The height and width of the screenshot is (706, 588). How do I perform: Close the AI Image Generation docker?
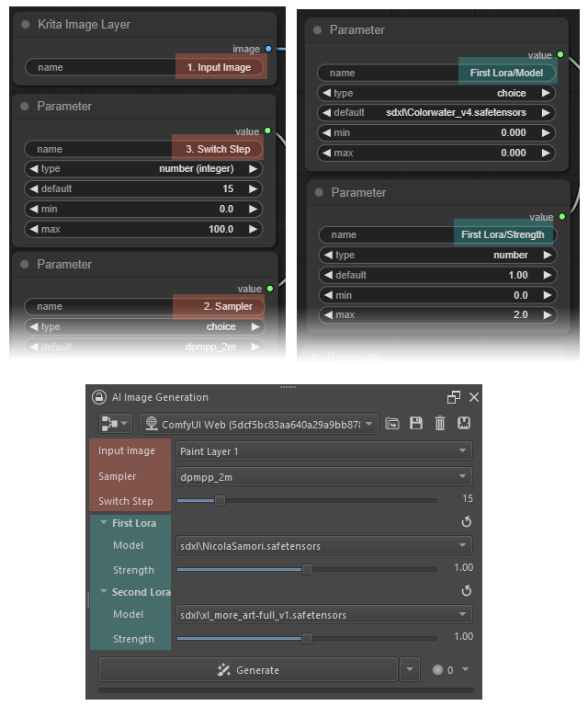pyautogui.click(x=474, y=397)
